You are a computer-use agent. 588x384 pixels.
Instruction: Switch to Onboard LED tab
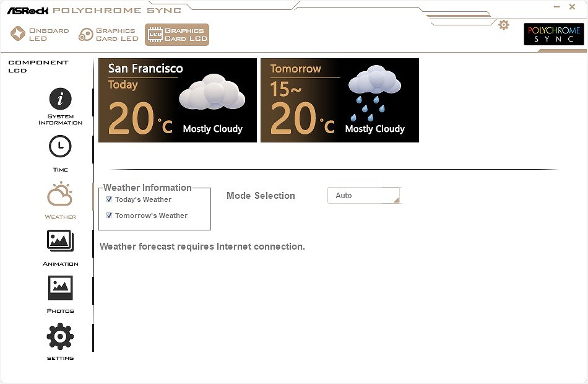[40, 34]
